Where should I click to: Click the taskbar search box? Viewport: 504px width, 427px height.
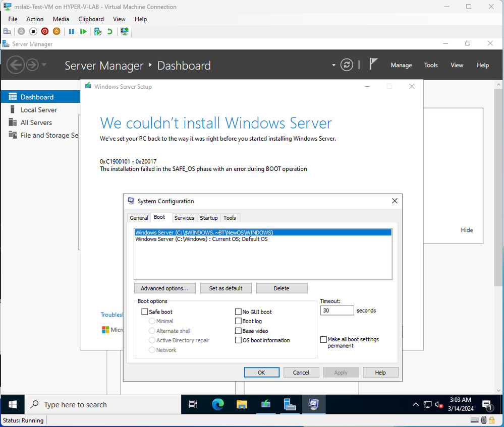tap(103, 404)
